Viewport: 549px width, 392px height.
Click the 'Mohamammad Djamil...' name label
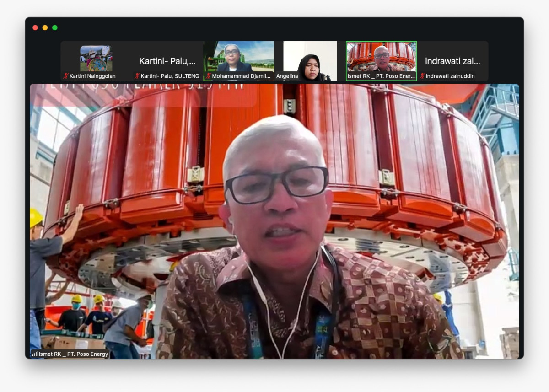point(242,76)
